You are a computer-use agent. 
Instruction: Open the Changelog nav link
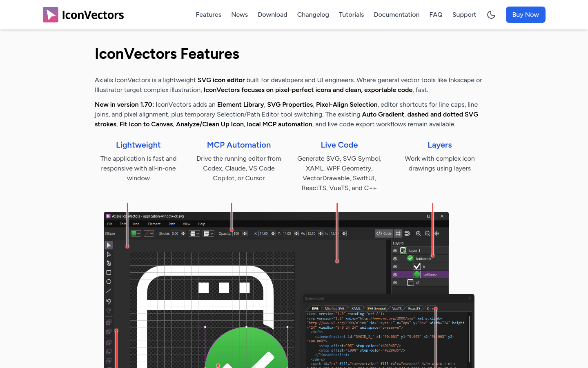[x=313, y=15]
